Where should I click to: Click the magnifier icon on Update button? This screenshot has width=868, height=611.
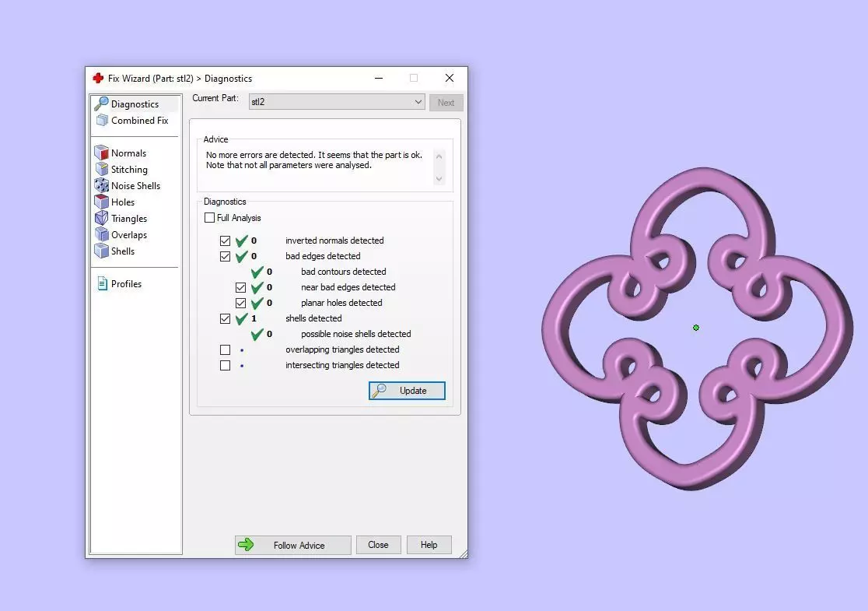point(380,391)
